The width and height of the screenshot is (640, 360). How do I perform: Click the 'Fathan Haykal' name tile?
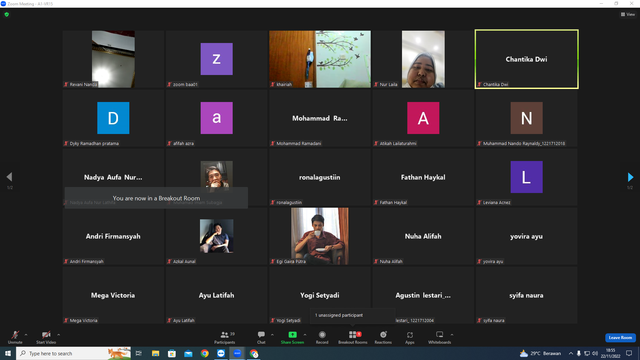pos(423,177)
